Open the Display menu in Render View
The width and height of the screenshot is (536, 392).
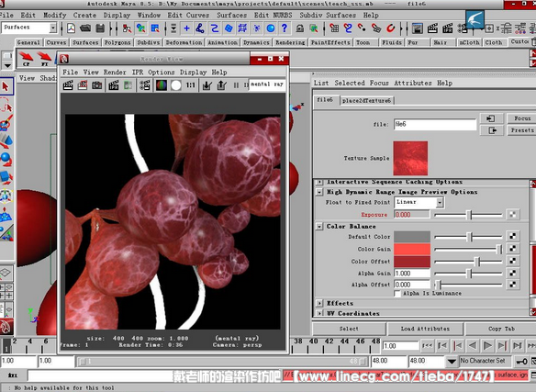pos(193,73)
